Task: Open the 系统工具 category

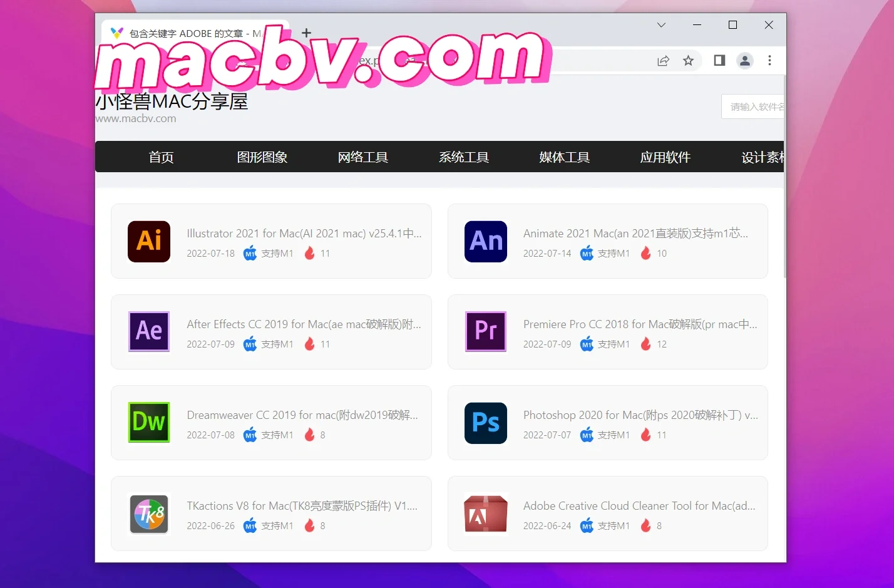Action: pyautogui.click(x=464, y=157)
